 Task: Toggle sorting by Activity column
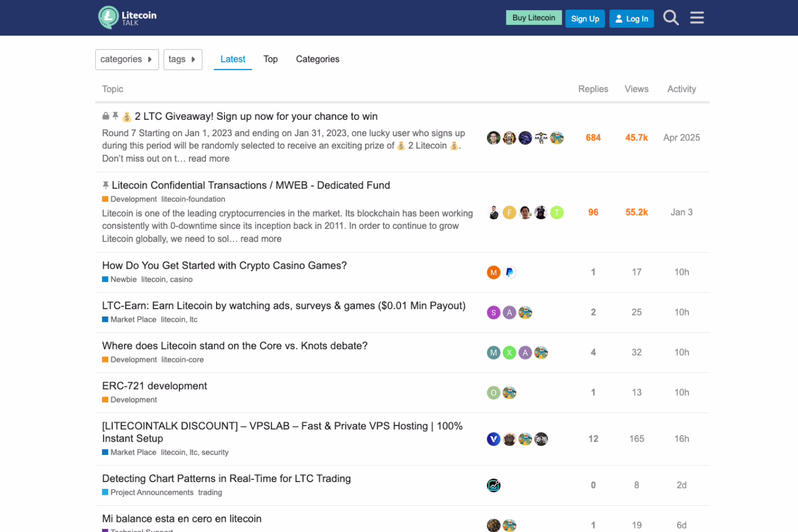click(681, 89)
